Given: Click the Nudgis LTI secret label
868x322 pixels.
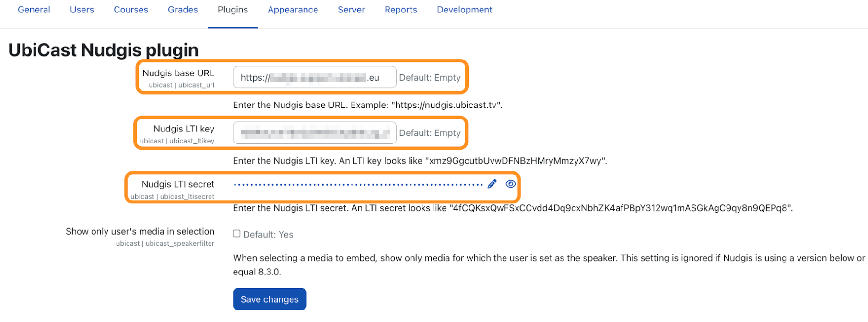Looking at the screenshot, I should (x=178, y=184).
